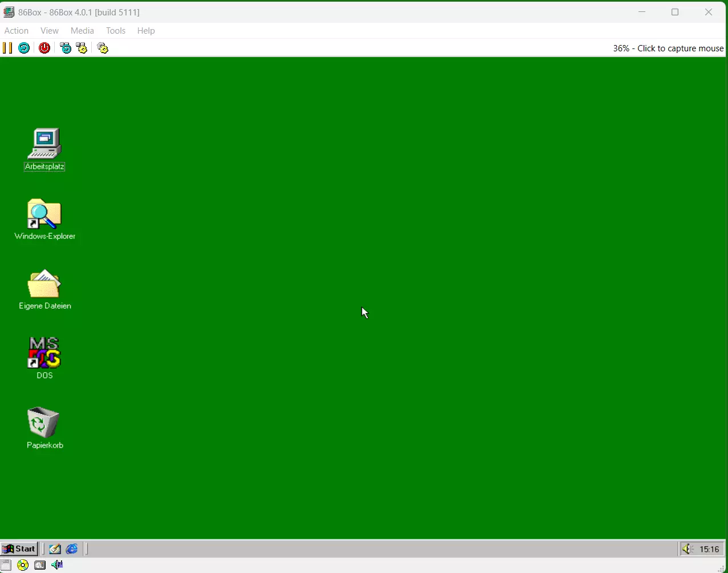The width and height of the screenshot is (728, 573).
Task: Click the CD-ROM drive status bar icon
Action: tap(23, 565)
